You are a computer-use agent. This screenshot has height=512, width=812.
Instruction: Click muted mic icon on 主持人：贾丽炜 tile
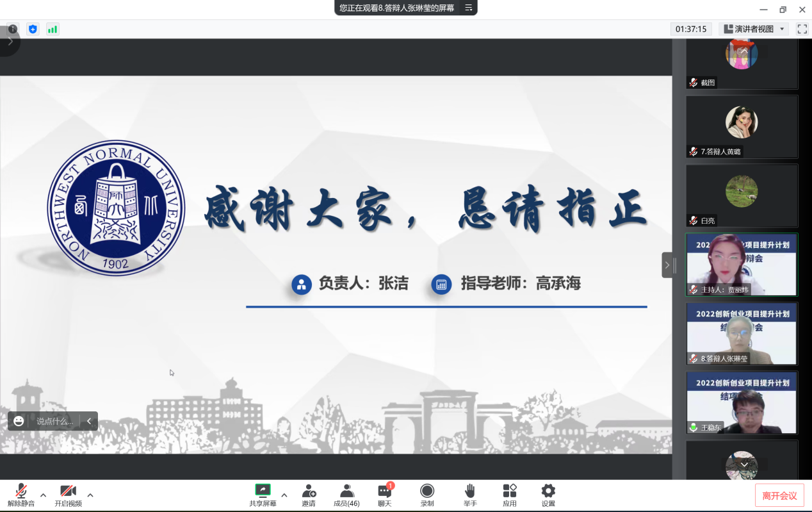click(x=694, y=290)
